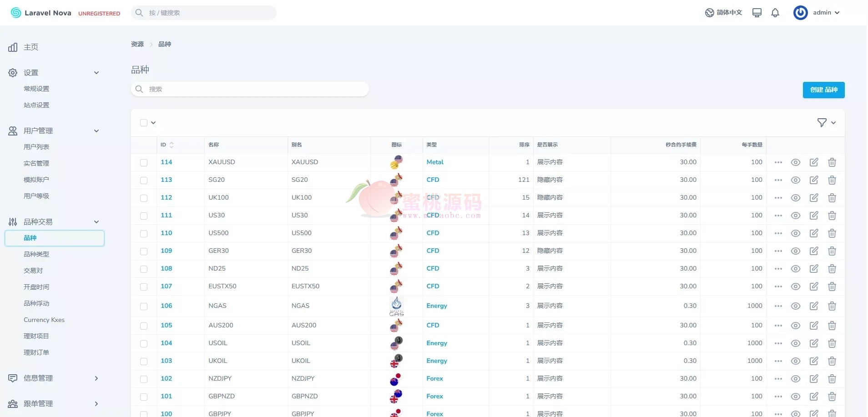Edit the SG20 row with pencil icon
Image resolution: width=868 pixels, height=417 pixels.
pyautogui.click(x=814, y=180)
